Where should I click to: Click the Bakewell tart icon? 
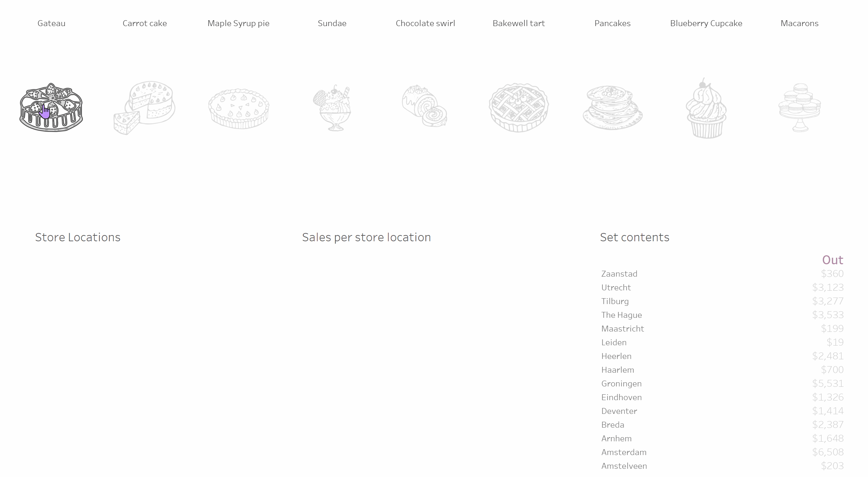(519, 107)
